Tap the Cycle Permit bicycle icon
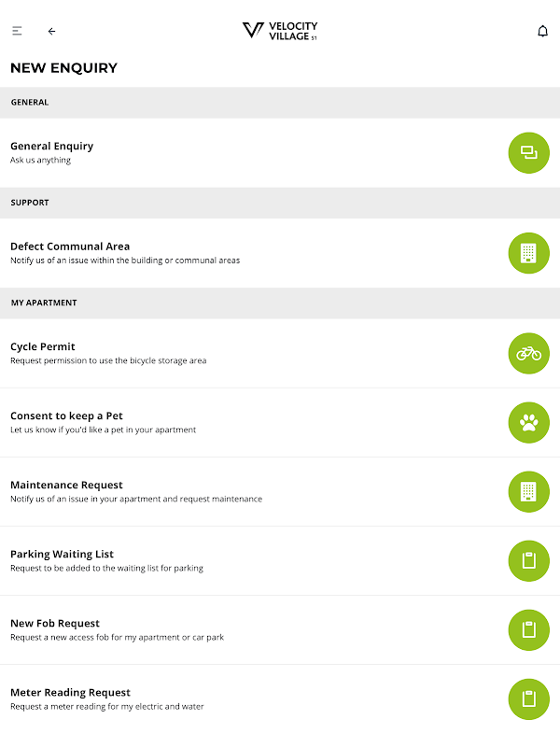This screenshot has height=747, width=560. tap(528, 353)
